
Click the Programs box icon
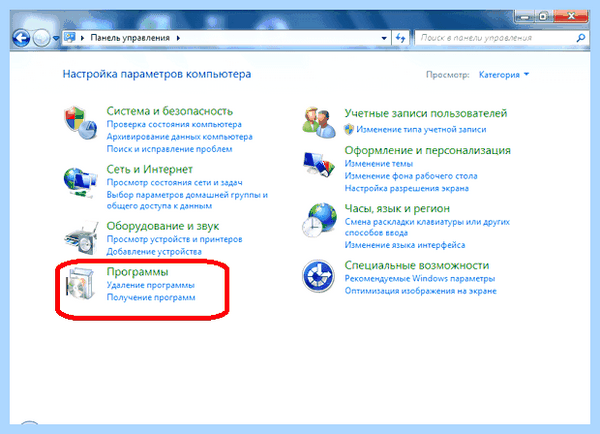[x=80, y=284]
